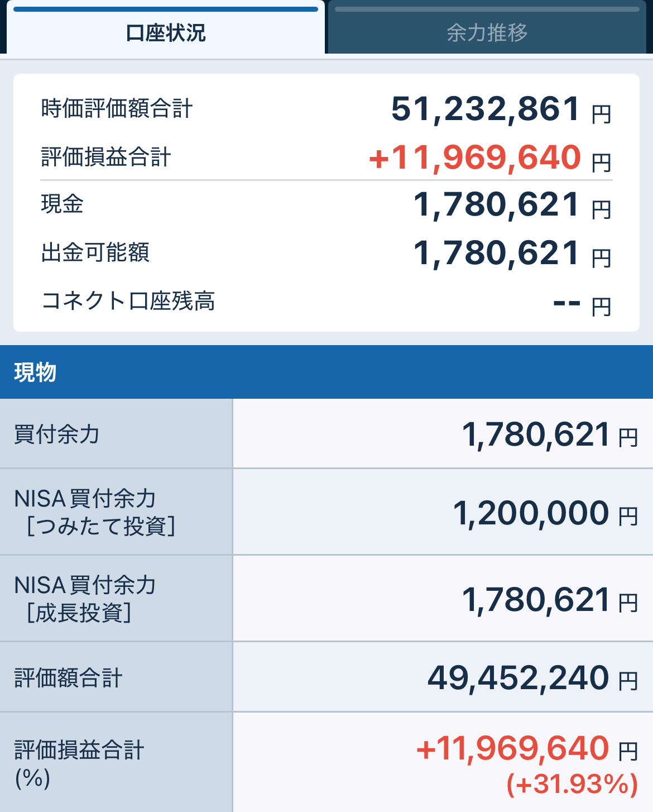The height and width of the screenshot is (812, 653).
Task: Tap the 時価評価額合計 label
Action: click(117, 108)
